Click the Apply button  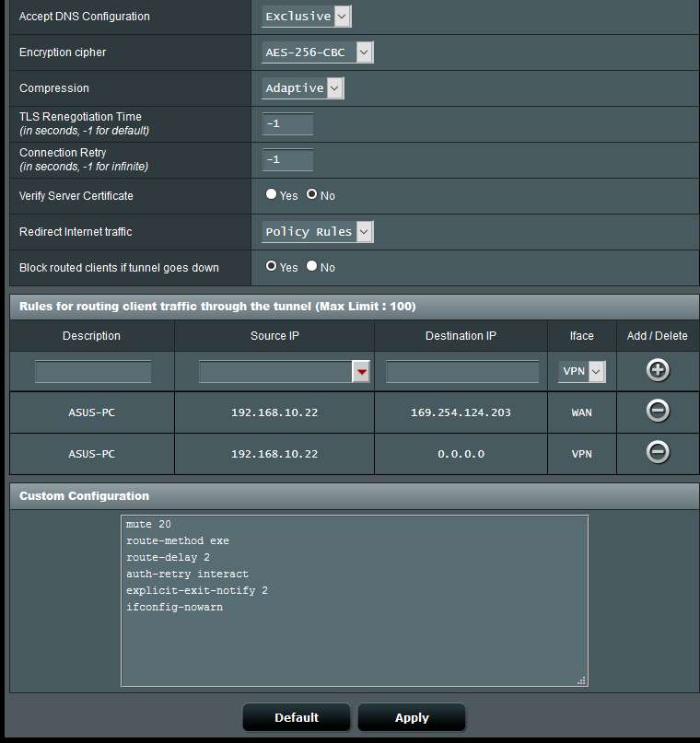coord(412,717)
